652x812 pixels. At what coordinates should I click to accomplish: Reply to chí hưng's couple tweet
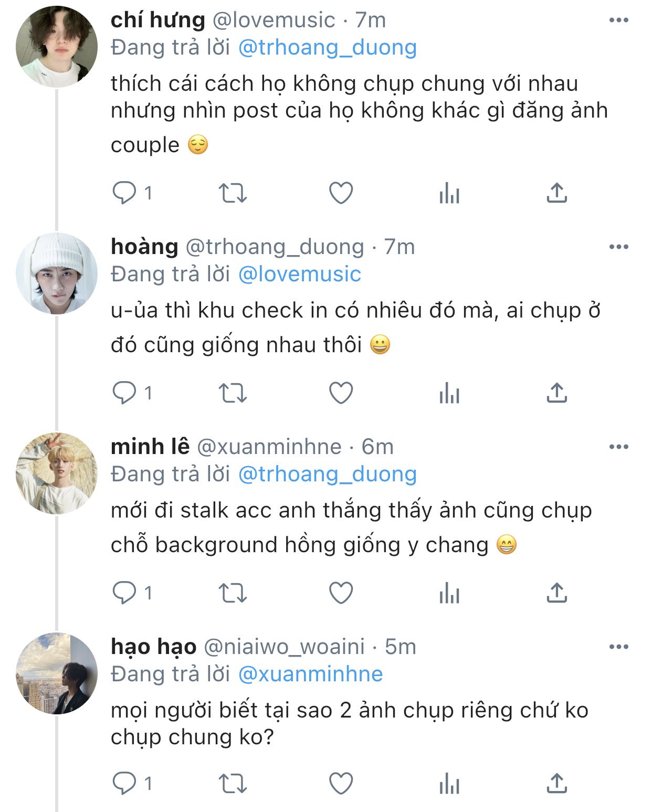[124, 193]
